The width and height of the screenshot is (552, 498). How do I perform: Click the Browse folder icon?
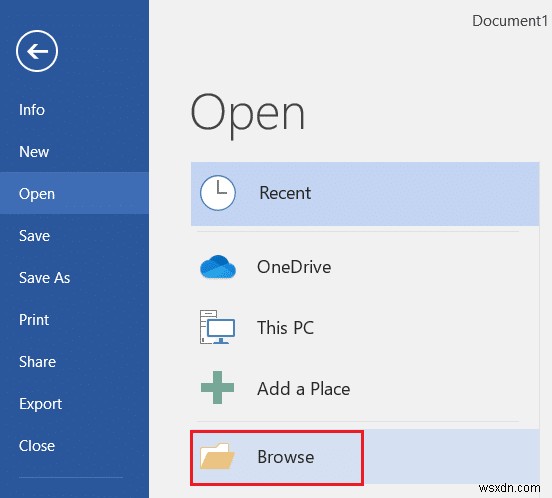(x=217, y=456)
